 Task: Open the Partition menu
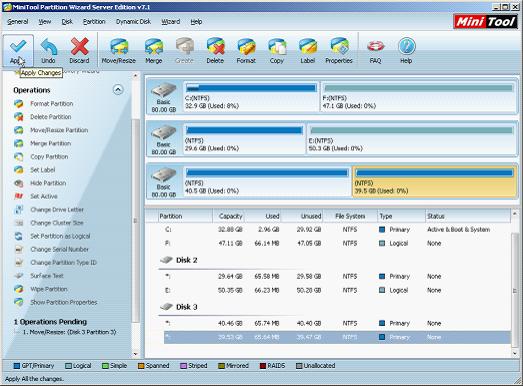94,22
